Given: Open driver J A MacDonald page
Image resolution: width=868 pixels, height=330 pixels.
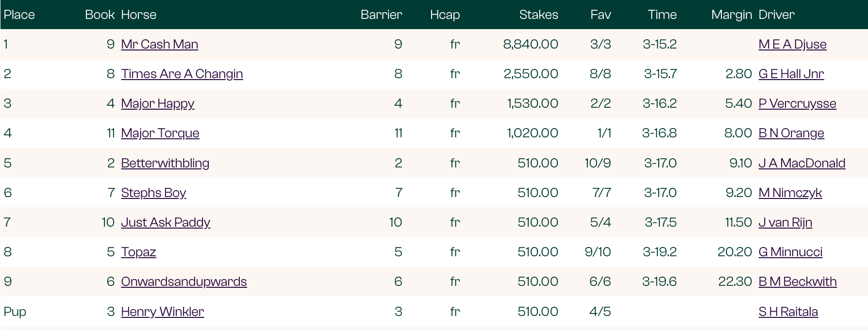Looking at the screenshot, I should coord(801,163).
